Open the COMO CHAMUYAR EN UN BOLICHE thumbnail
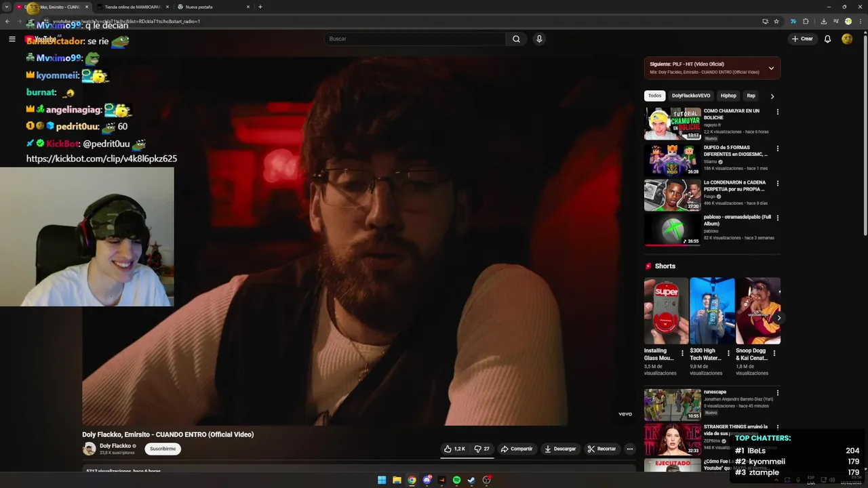Viewport: 868px width, 488px height. pyautogui.click(x=673, y=123)
